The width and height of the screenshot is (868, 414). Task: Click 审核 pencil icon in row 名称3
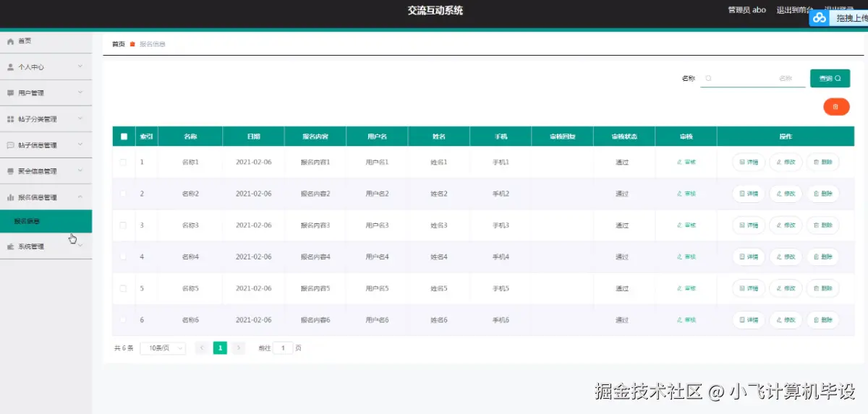pyautogui.click(x=679, y=225)
